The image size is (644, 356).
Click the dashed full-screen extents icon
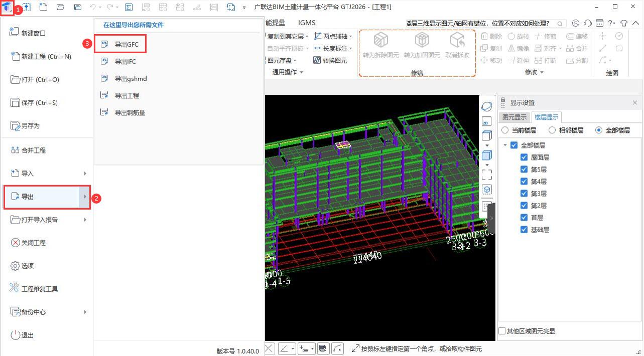pos(486,174)
